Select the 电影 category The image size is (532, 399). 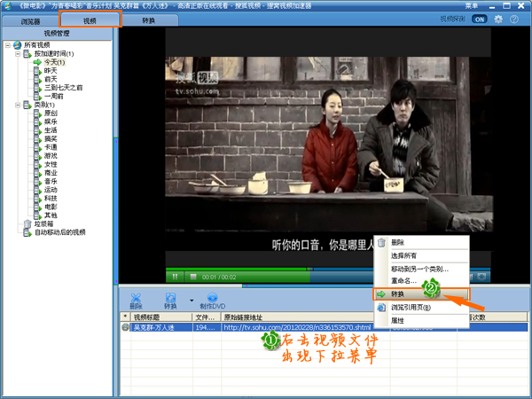coord(51,207)
